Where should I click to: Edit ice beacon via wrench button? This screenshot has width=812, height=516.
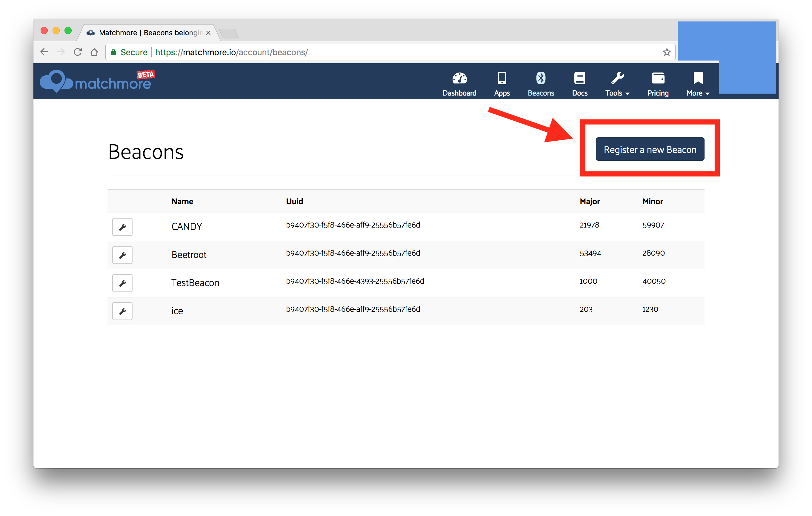click(x=122, y=311)
